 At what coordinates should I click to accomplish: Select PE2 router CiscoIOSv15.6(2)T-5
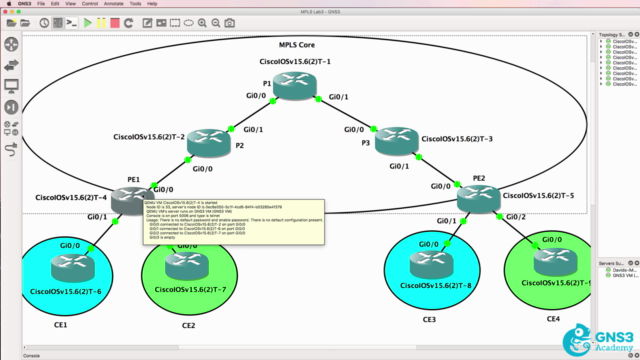479,199
